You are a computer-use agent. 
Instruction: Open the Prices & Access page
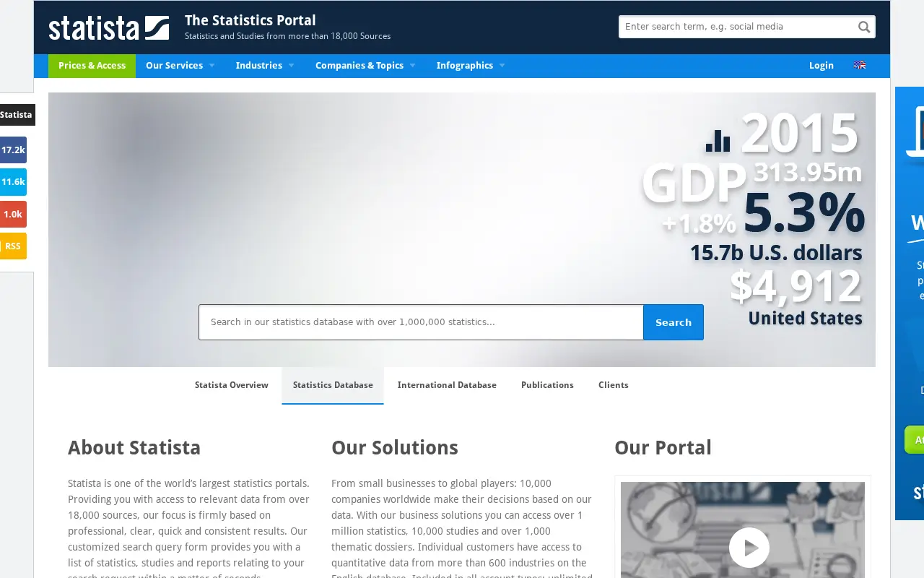[x=92, y=66]
